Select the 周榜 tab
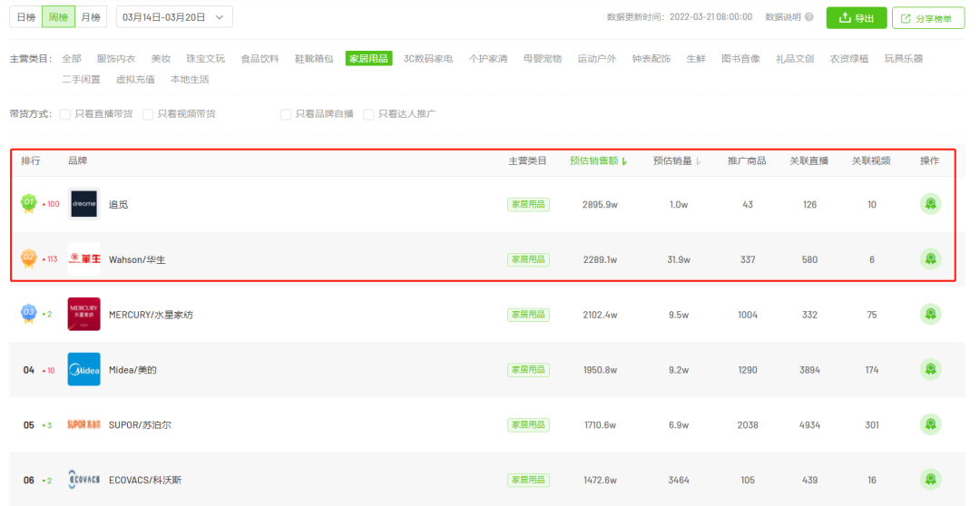980x506 pixels. pyautogui.click(x=58, y=17)
